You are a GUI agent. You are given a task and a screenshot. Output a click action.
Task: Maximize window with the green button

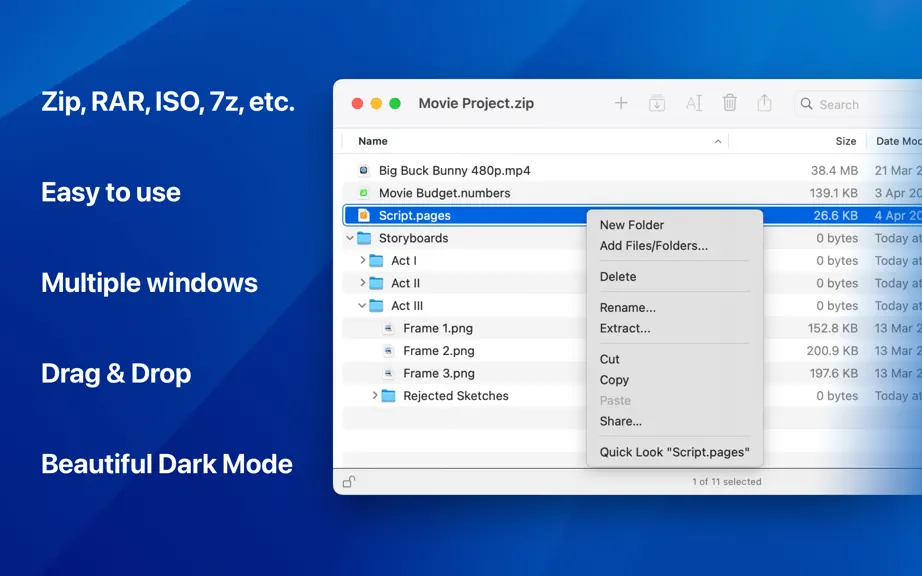point(395,103)
